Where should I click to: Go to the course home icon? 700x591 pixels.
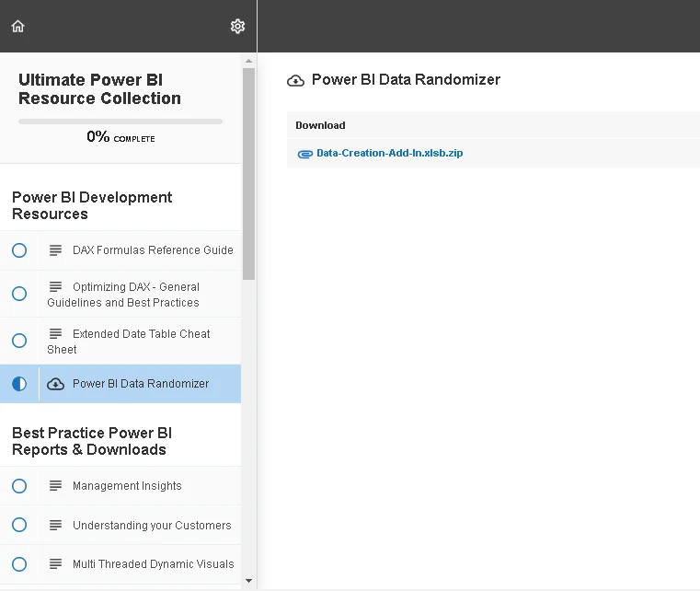pyautogui.click(x=17, y=27)
